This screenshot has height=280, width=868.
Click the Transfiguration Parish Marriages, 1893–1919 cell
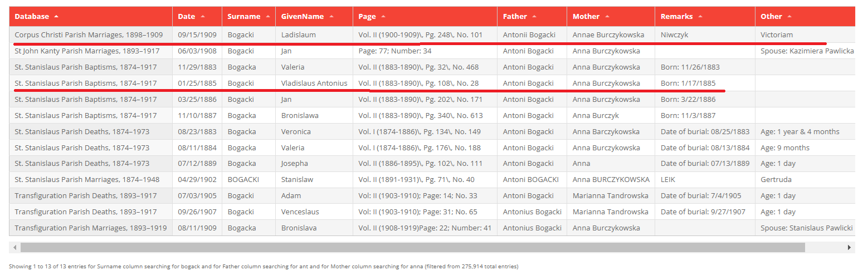click(x=90, y=228)
